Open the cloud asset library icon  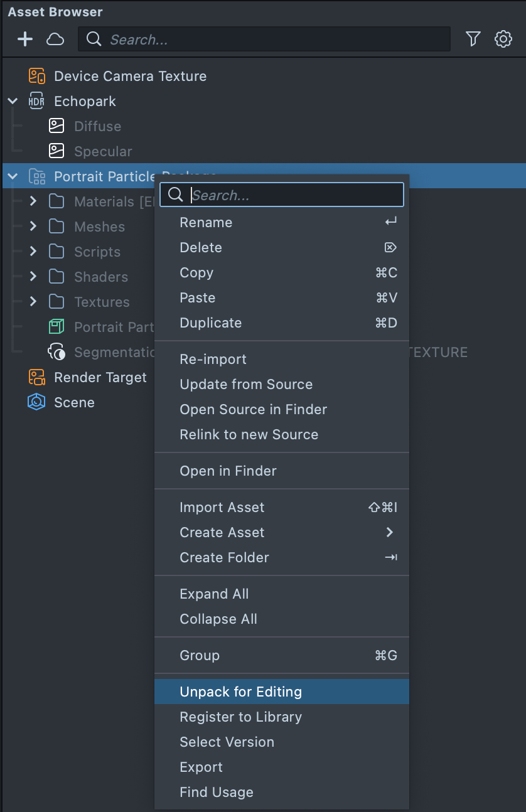pyautogui.click(x=55, y=40)
